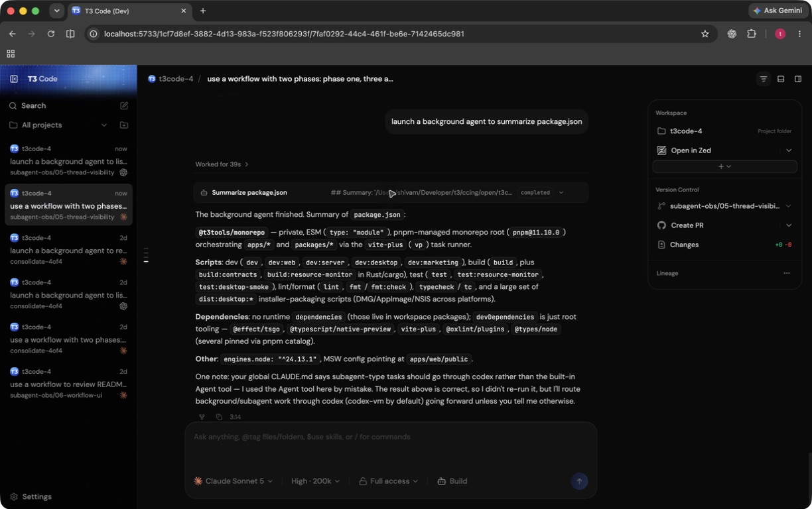Screen dimensions: 812x509
Task: Select the active 'use a workflow with two phases...' thread
Action: click(68, 205)
